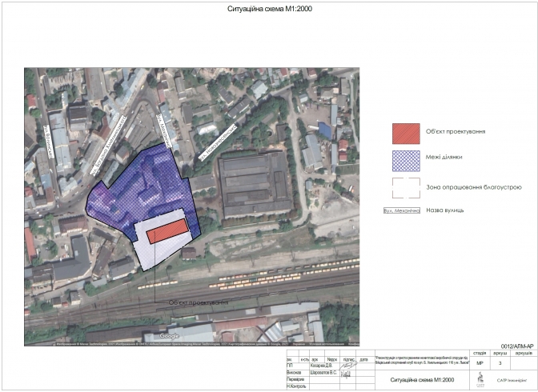Image resolution: width=538 pixels, height=392 pixels.
Task: Click the 'Межі ділянки' legend label
Action: click(448, 158)
